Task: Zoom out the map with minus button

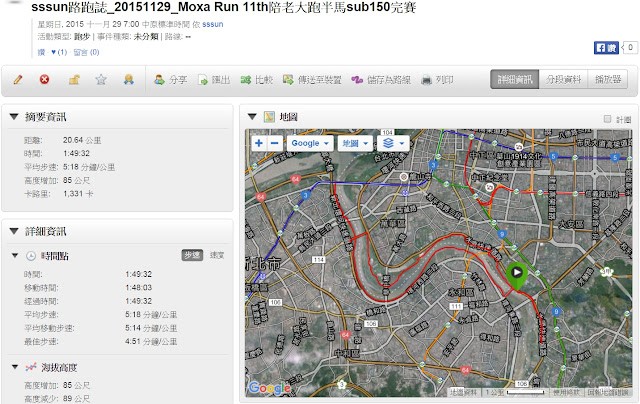Action: (x=275, y=143)
